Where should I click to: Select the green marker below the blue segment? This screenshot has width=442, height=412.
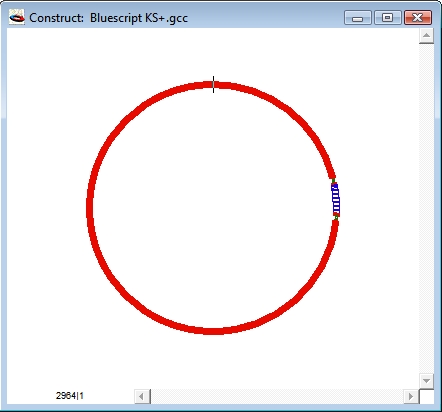336,218
